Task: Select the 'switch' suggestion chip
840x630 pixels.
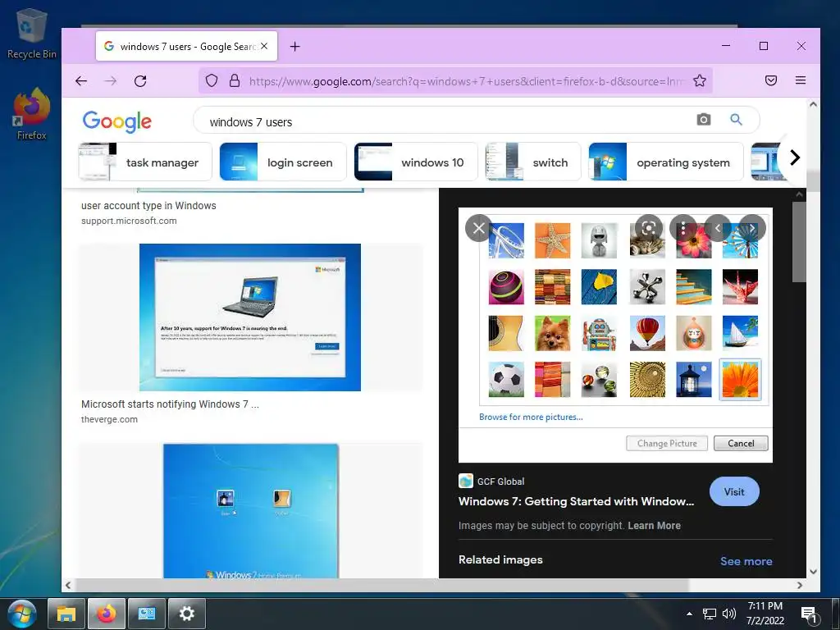Action: pyautogui.click(x=533, y=162)
